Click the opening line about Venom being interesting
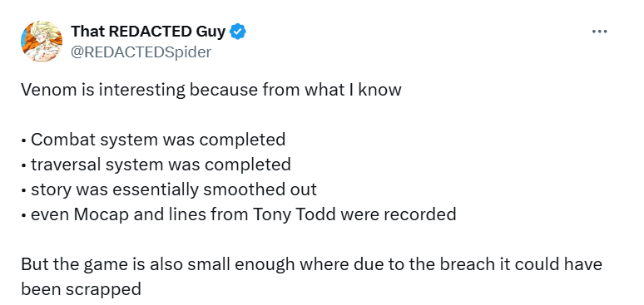Viewport: 644px width, 305px height. (x=211, y=90)
